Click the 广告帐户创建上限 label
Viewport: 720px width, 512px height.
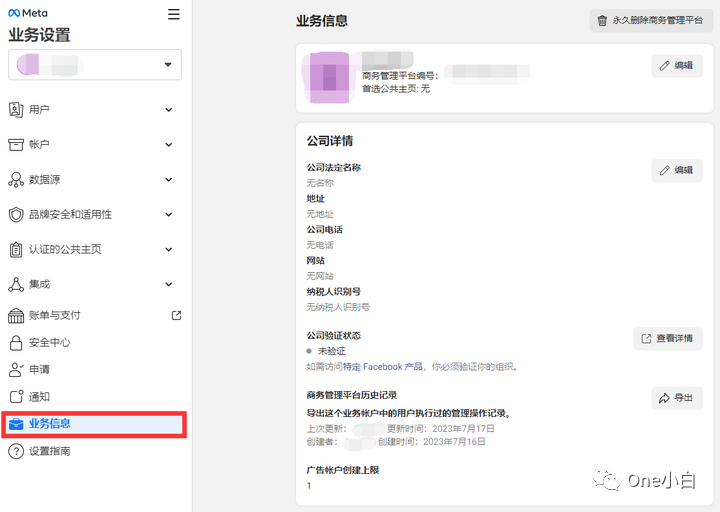[x=343, y=470]
